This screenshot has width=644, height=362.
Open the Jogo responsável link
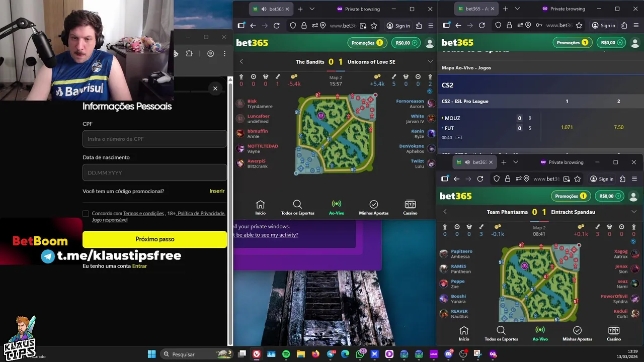110,220
